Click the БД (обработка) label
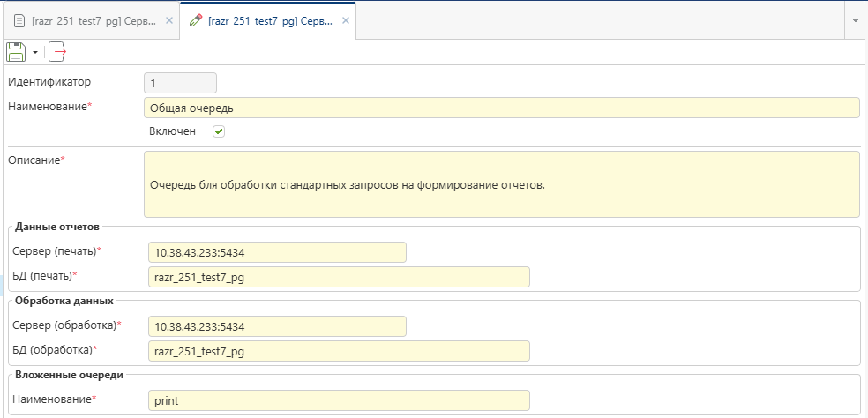868x418 pixels. click(55, 349)
